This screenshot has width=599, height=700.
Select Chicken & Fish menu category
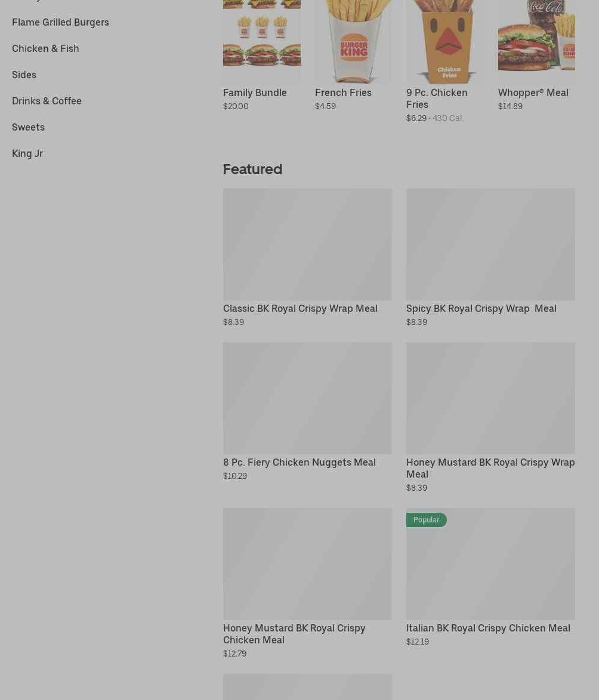coord(45,49)
